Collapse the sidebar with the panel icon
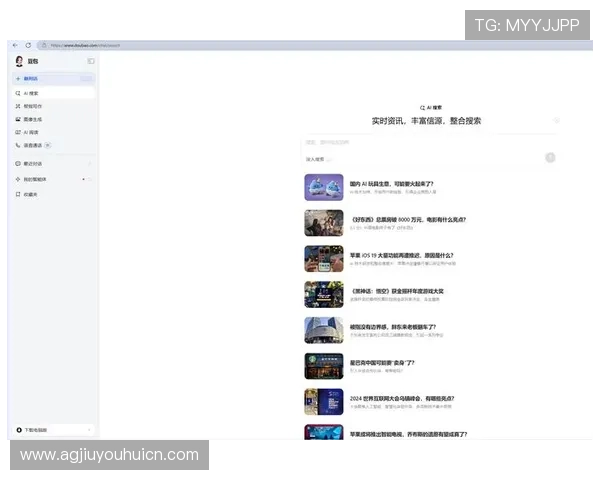This screenshot has height=480, width=600. [x=91, y=61]
